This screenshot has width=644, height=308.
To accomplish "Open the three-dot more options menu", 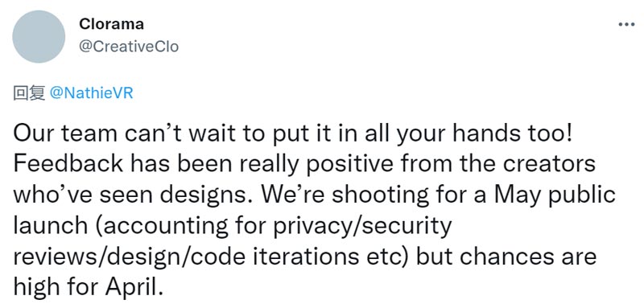I will 626,25.
